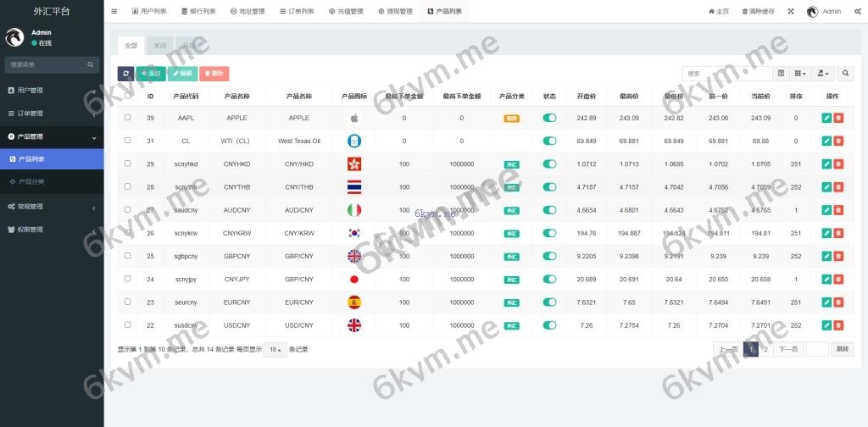Viewport: 868px width, 427px height.
Task: Toggle the table view icon next to search box
Action: pos(782,74)
